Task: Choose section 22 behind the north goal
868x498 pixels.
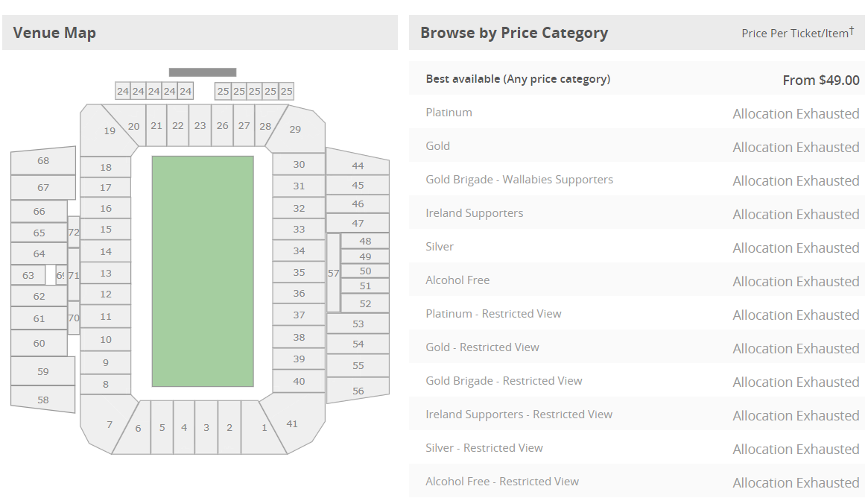Action: coord(177,126)
